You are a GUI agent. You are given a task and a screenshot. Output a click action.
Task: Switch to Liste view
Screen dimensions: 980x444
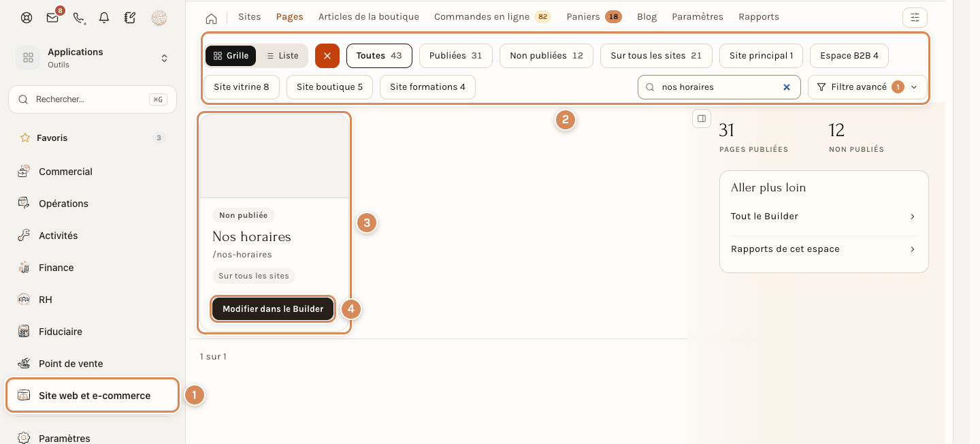pos(282,56)
